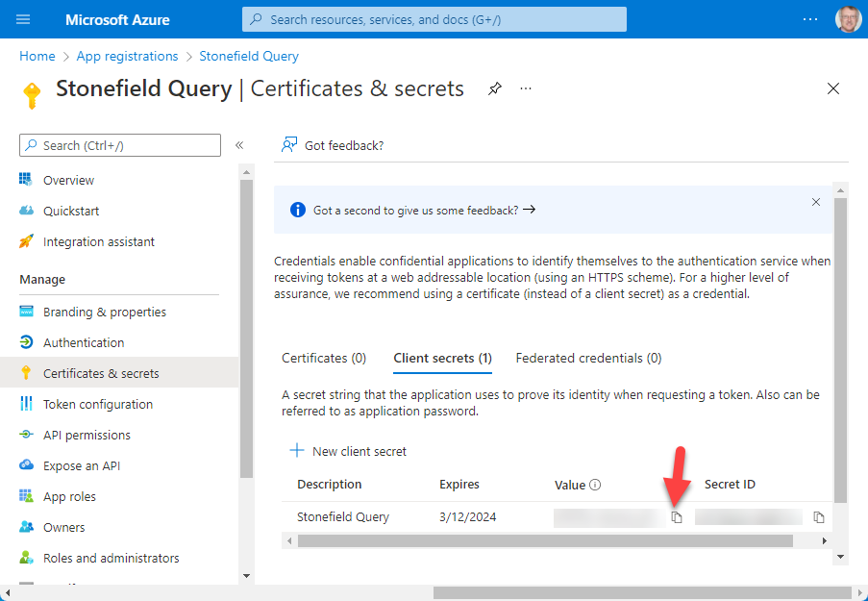
Task: Open the user account avatar menu
Action: click(848, 19)
